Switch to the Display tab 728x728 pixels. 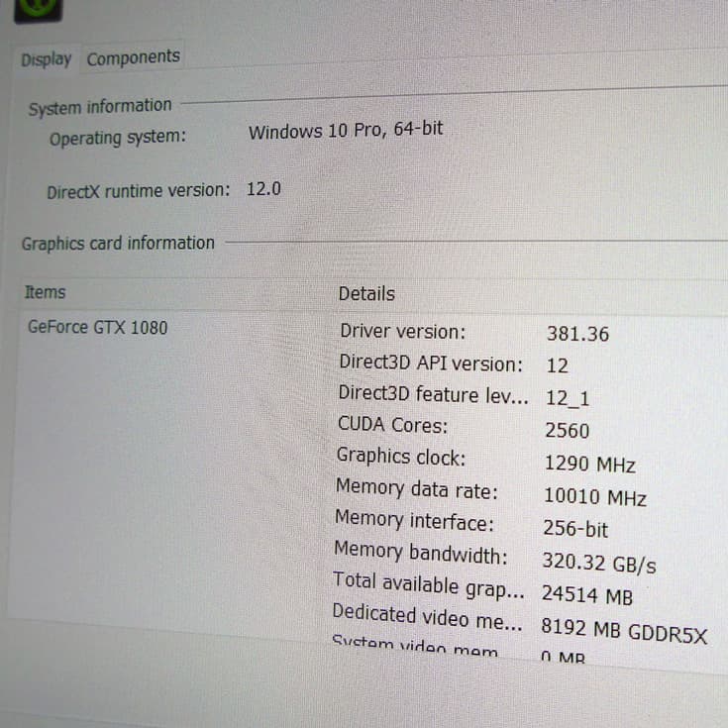pos(46,59)
